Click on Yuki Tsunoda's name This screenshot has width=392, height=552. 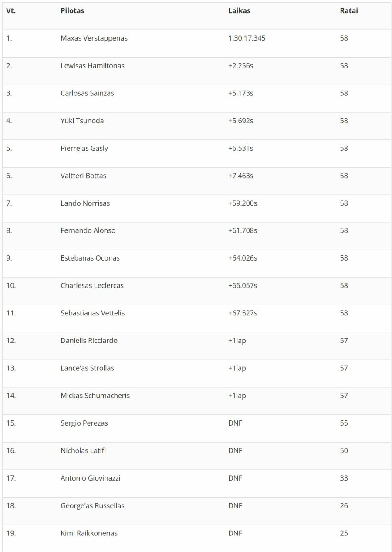[x=82, y=121]
